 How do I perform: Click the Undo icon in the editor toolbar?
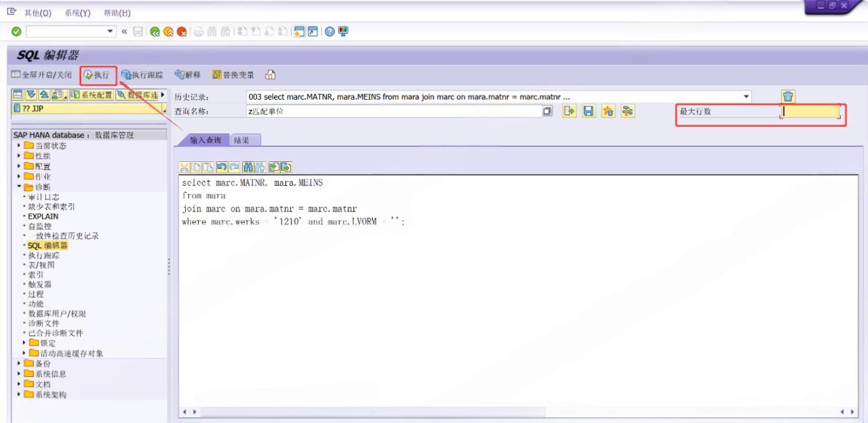click(x=222, y=167)
